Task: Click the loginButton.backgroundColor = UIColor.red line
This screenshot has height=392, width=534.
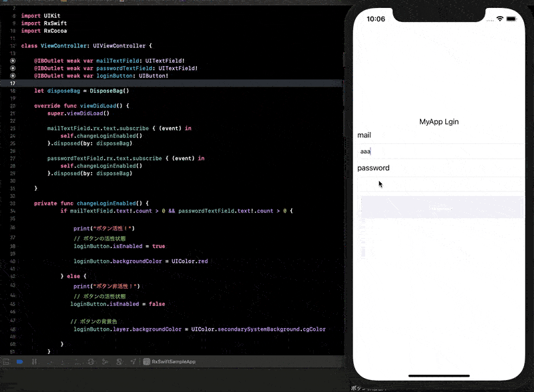Action: coord(141,261)
